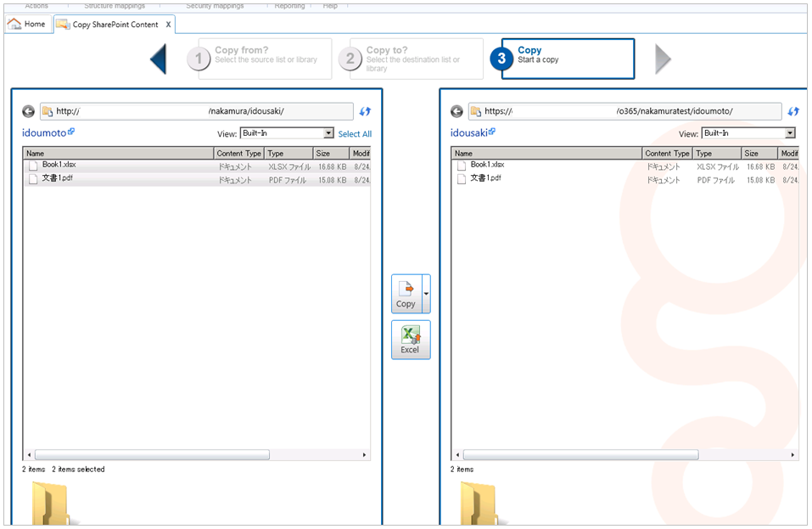The width and height of the screenshot is (812, 529).
Task: Open idousaki external link icon
Action: coord(492,132)
